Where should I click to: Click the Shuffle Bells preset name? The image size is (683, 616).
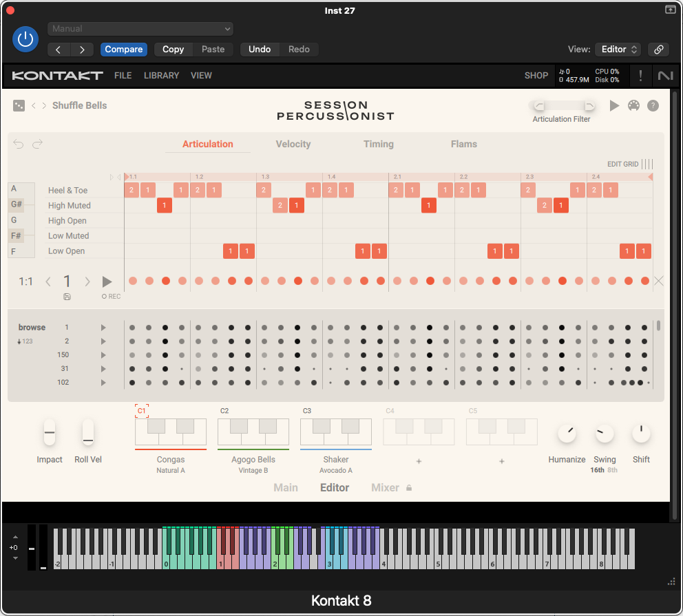tap(80, 106)
